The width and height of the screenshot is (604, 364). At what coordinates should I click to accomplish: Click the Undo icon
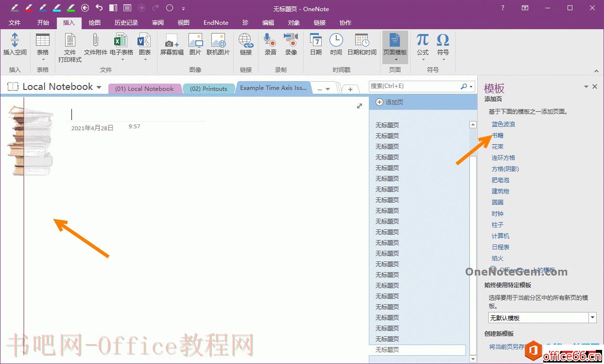(99, 8)
